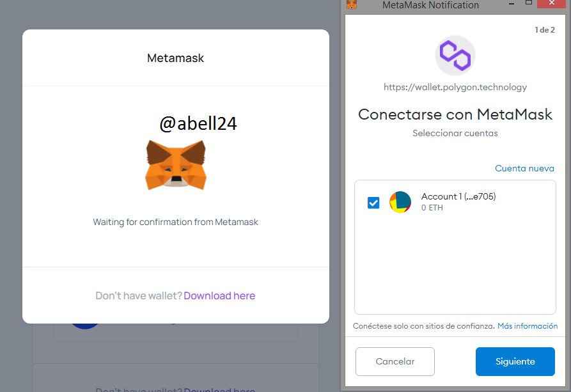Click the Download here link in Metamask dialog
This screenshot has height=392, width=571.
219,295
